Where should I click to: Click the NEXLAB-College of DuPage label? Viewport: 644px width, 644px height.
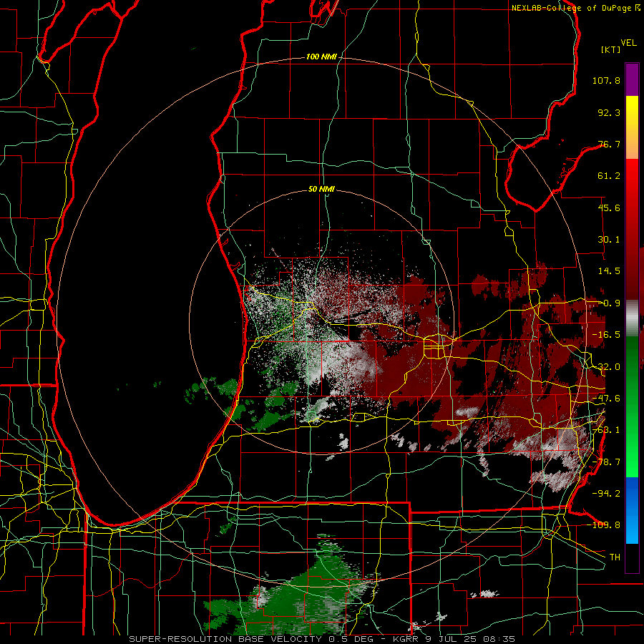[x=575, y=8]
